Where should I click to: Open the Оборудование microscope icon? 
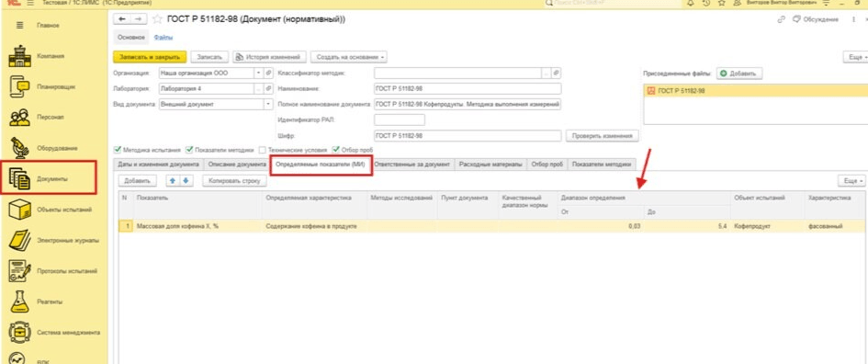point(20,148)
